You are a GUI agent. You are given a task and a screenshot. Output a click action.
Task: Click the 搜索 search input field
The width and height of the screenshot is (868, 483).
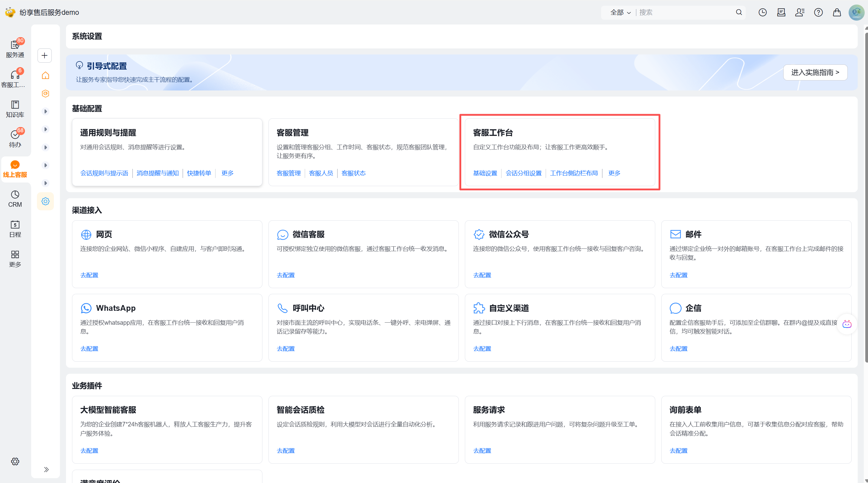684,12
